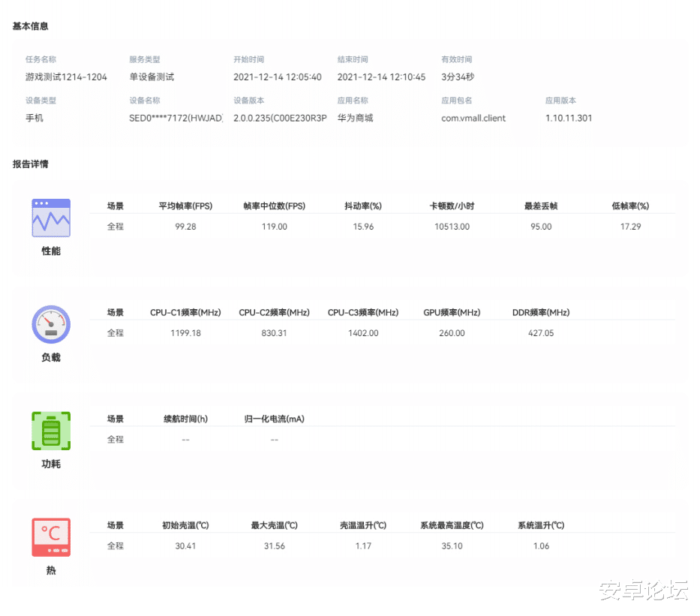Click DDR frequency value 427.05
This screenshot has height=616, width=700.
[541, 333]
